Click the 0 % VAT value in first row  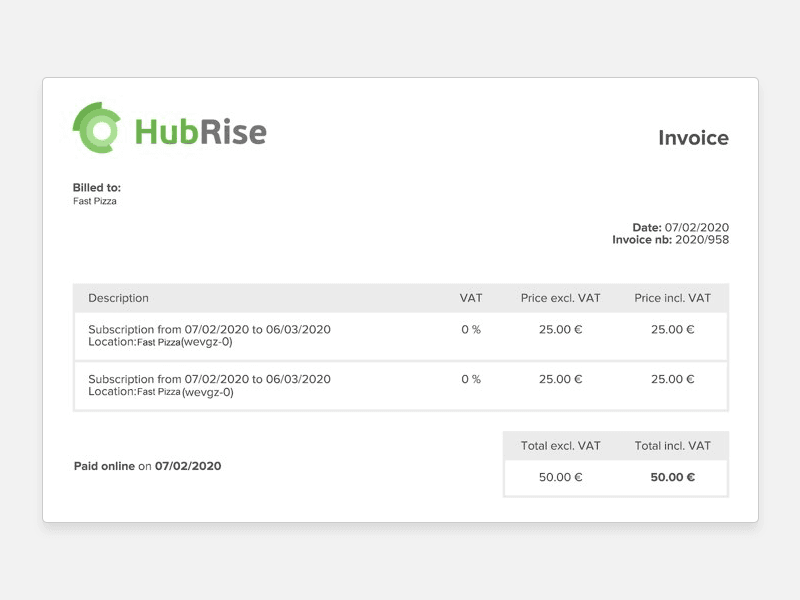(471, 329)
